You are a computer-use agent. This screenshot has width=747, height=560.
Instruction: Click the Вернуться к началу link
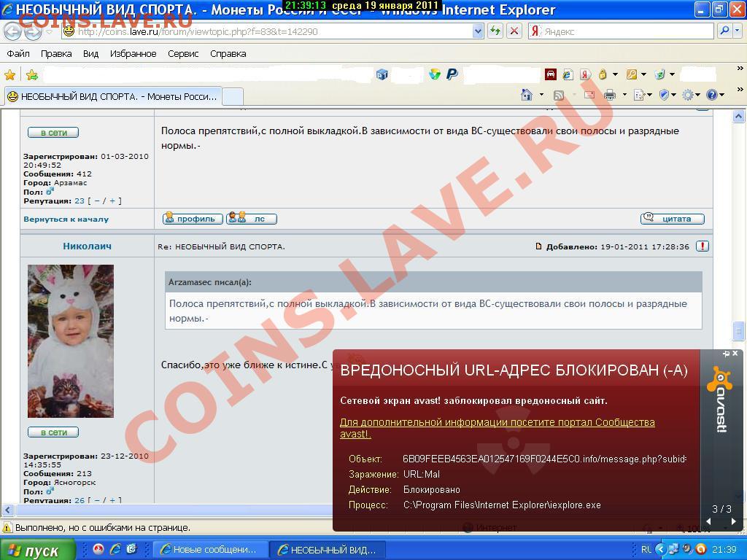click(x=66, y=219)
